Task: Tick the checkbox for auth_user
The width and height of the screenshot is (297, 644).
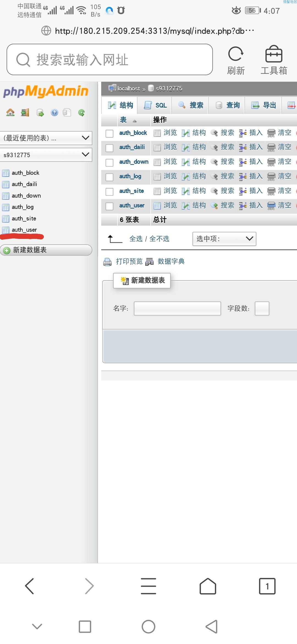Action: (x=109, y=206)
